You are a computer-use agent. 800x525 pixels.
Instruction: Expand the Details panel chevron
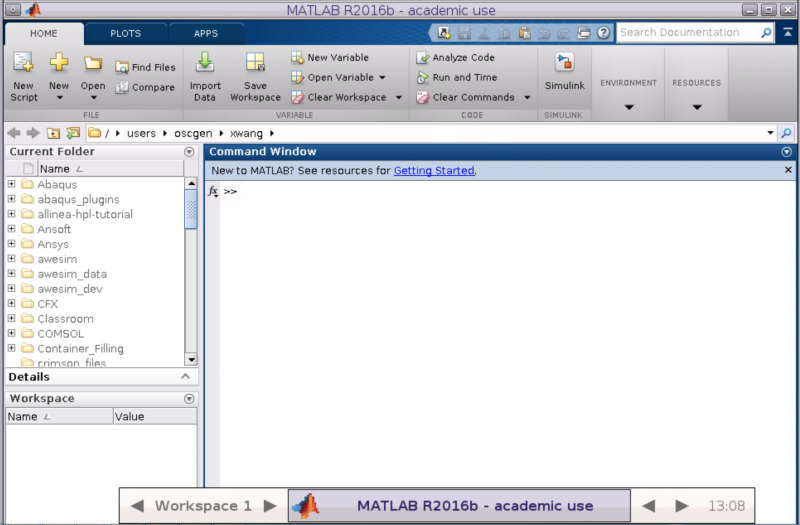185,377
